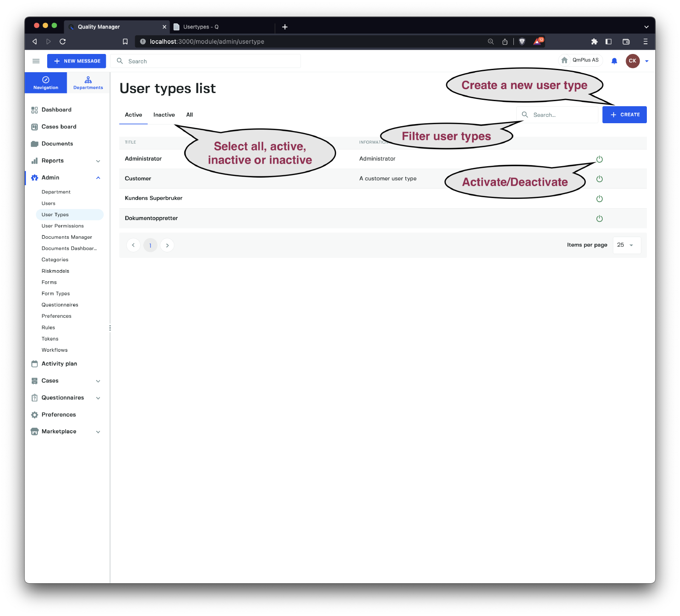Click the Brave shields icon
Screen dimensions: 680x616
522,42
